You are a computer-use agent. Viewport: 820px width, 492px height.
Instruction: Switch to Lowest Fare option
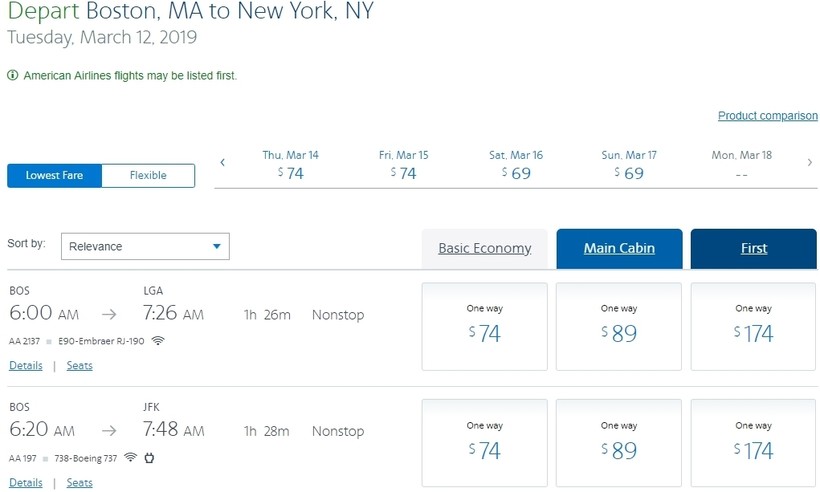pyautogui.click(x=54, y=175)
